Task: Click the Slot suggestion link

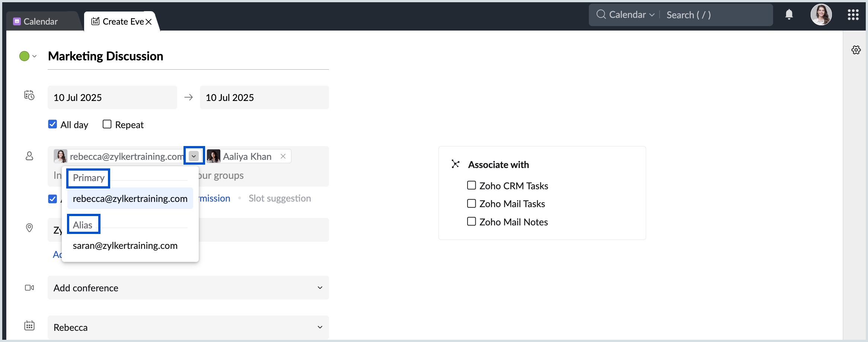Action: (x=280, y=198)
